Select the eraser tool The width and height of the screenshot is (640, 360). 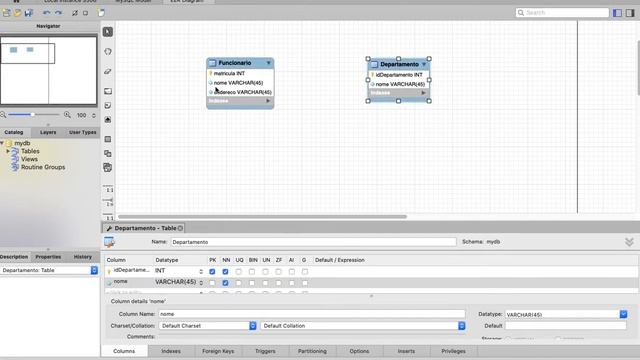[x=108, y=71]
